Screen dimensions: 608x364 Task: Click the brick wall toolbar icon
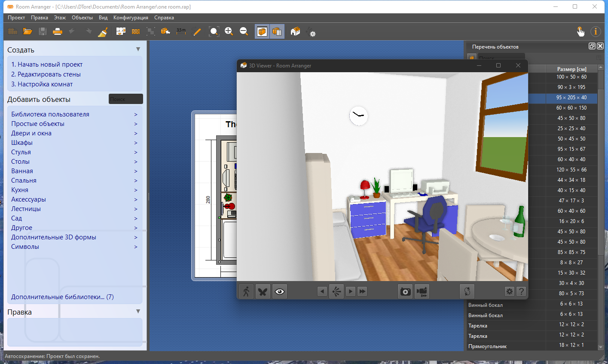click(x=136, y=31)
